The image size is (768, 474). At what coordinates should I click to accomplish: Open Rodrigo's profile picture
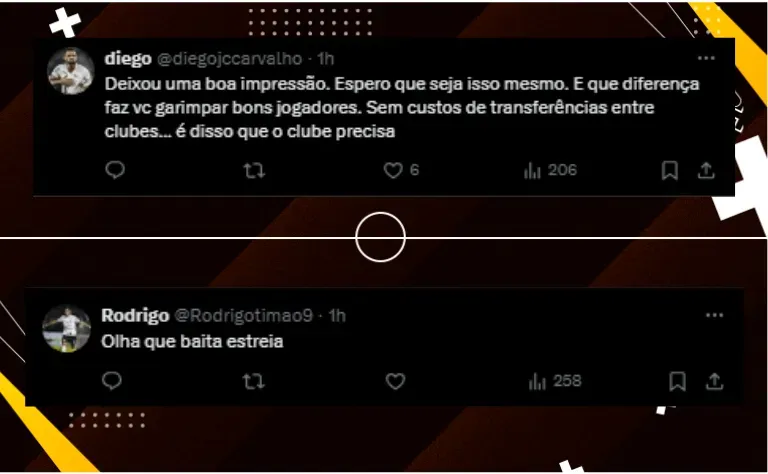(67, 329)
